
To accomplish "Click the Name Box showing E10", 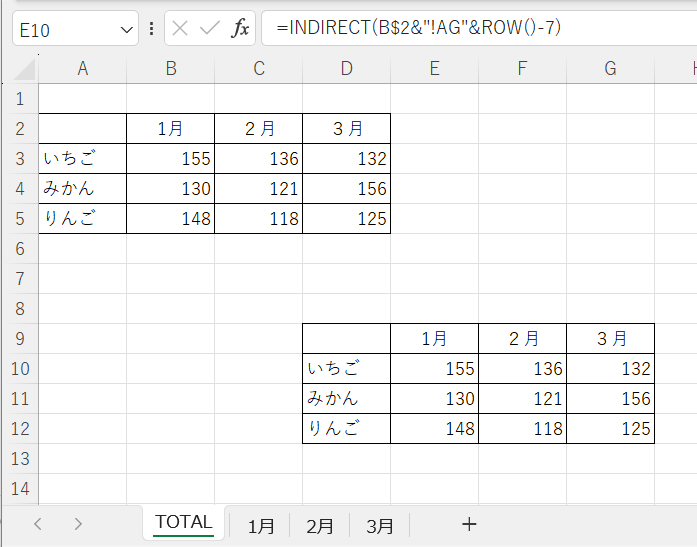I will click(60, 30).
